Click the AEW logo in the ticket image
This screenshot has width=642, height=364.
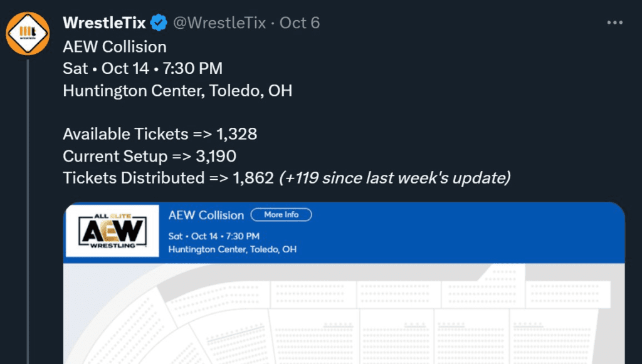point(112,232)
